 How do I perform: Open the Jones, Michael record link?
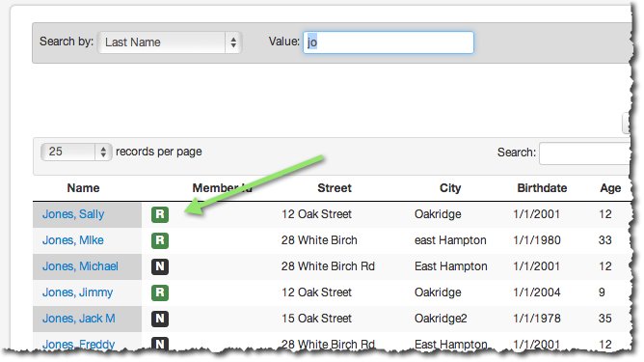(x=80, y=266)
